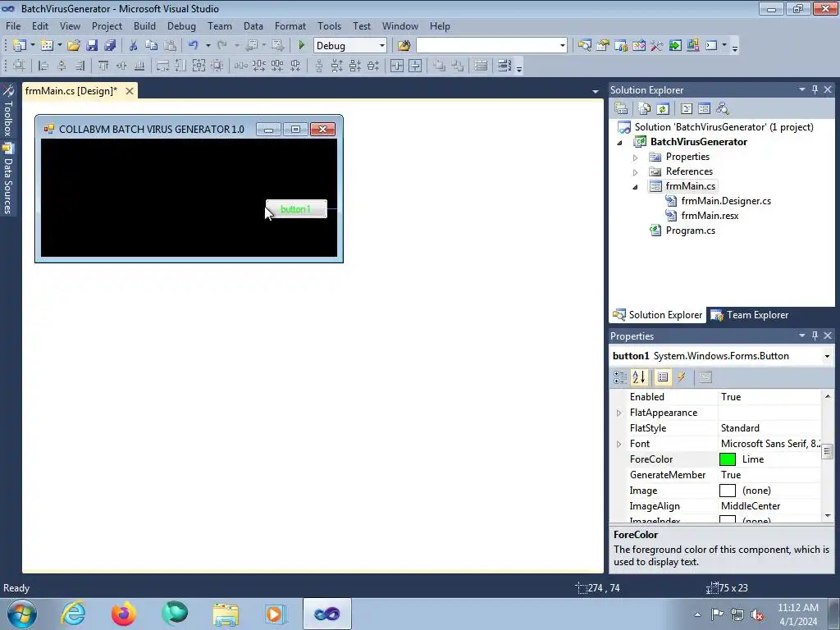The image size is (840, 630).
Task: Switch Properties grid to Categorized view
Action: tap(620, 377)
